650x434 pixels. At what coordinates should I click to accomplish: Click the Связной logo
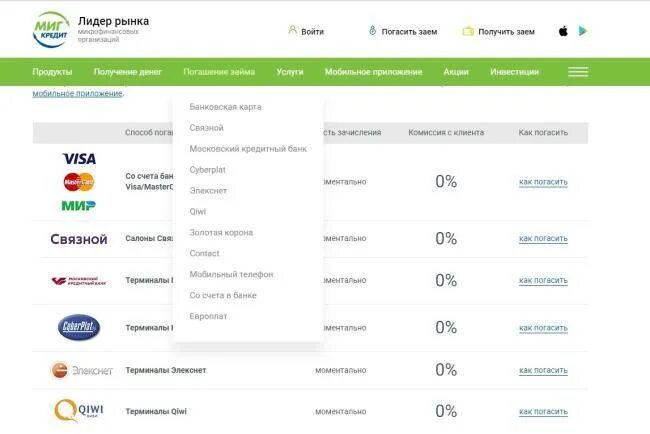[x=79, y=239]
